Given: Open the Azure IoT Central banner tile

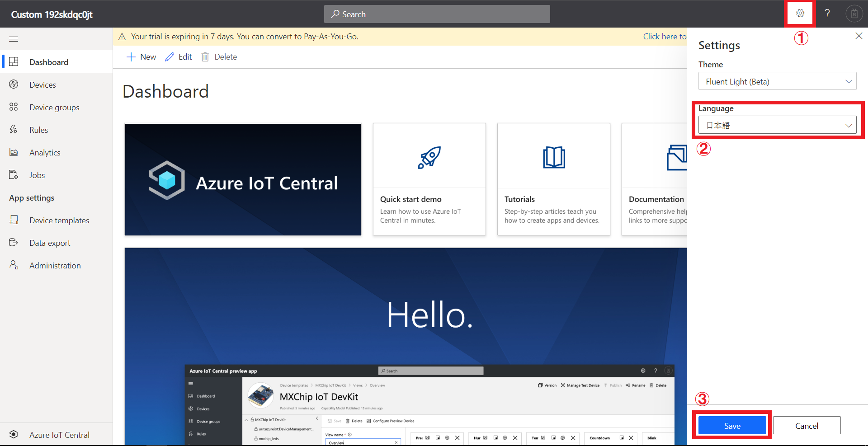Looking at the screenshot, I should coord(243,179).
